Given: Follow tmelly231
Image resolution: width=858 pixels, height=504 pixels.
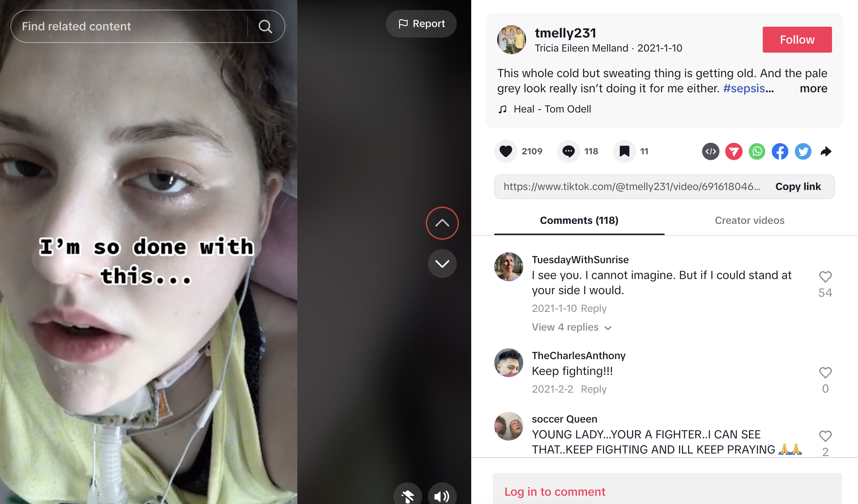Looking at the screenshot, I should tap(797, 40).
